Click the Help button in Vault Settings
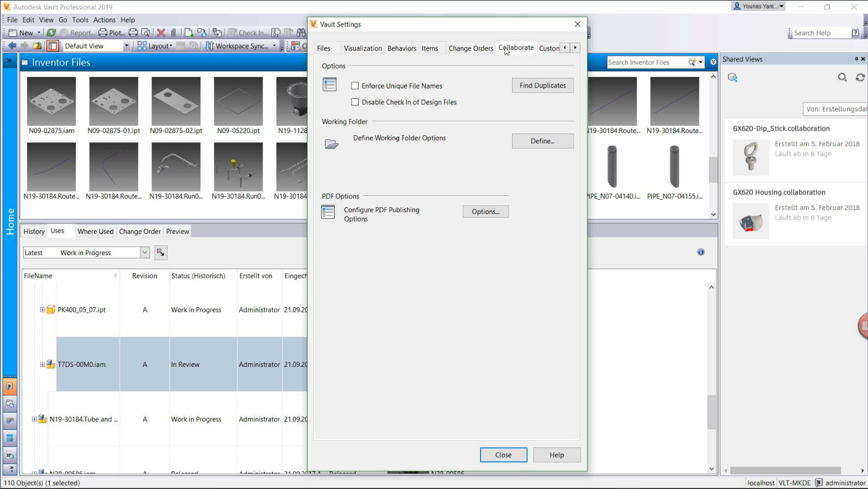 (x=557, y=455)
